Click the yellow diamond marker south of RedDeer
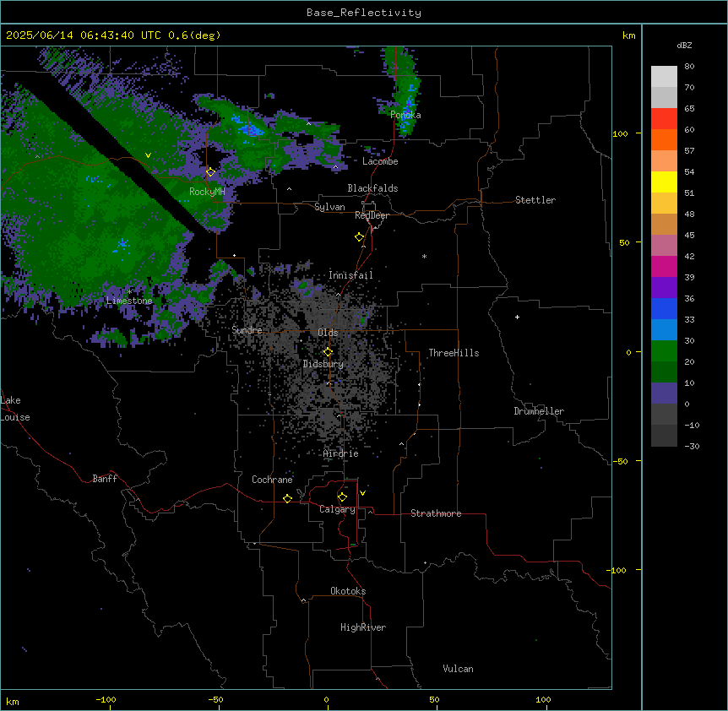Screen dimensions: 728x711 click(359, 237)
